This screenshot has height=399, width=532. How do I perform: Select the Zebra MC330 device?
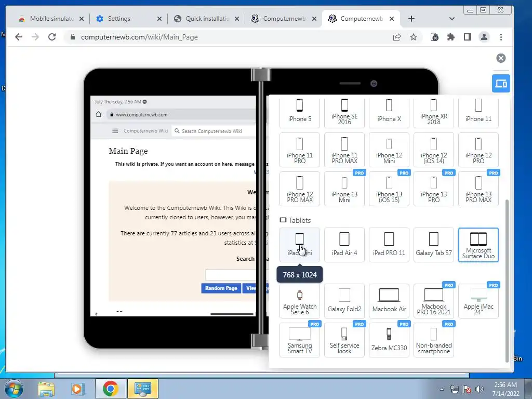389,340
